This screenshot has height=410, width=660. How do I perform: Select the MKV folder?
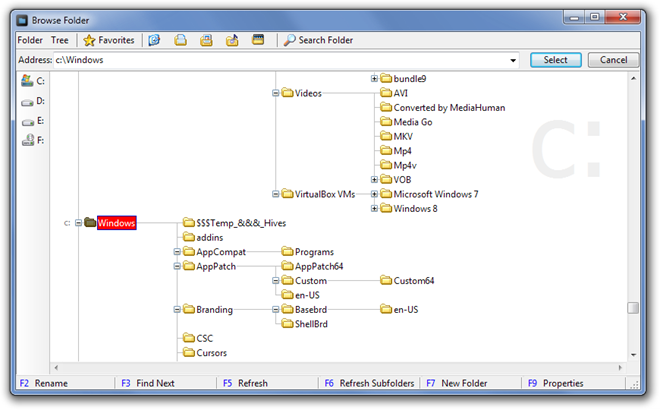[x=397, y=136]
